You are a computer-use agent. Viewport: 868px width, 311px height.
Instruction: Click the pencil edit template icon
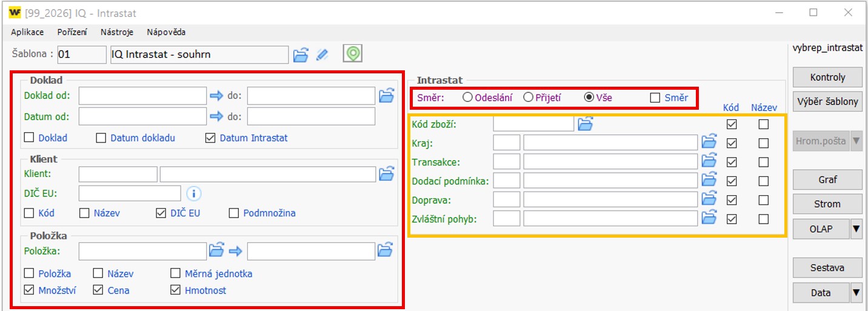tap(322, 55)
